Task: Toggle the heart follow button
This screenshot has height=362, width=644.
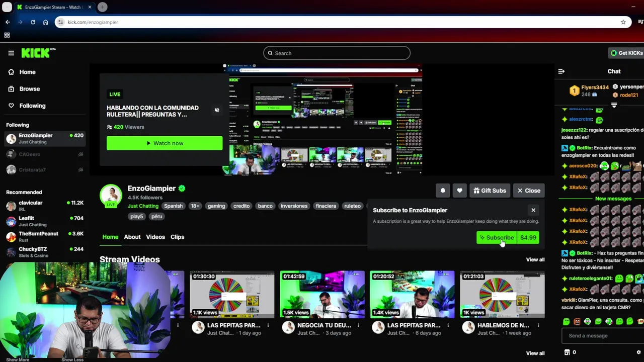Action: point(459,191)
